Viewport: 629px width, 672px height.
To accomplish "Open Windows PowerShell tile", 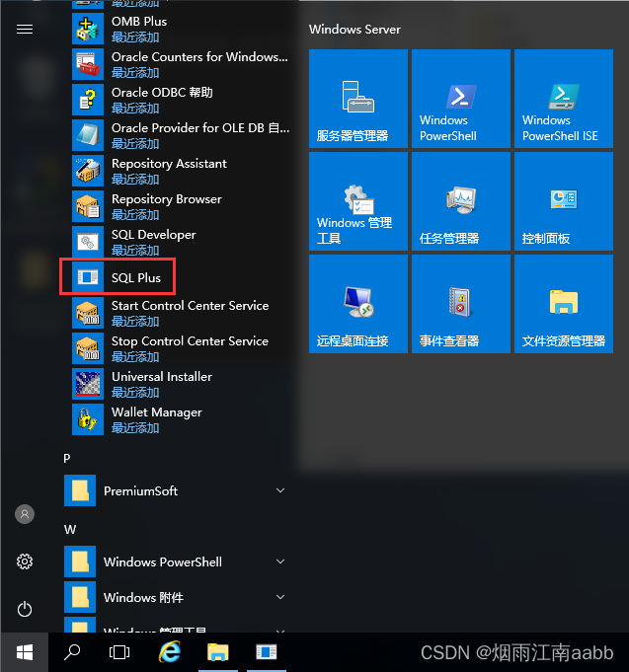I will click(461, 99).
